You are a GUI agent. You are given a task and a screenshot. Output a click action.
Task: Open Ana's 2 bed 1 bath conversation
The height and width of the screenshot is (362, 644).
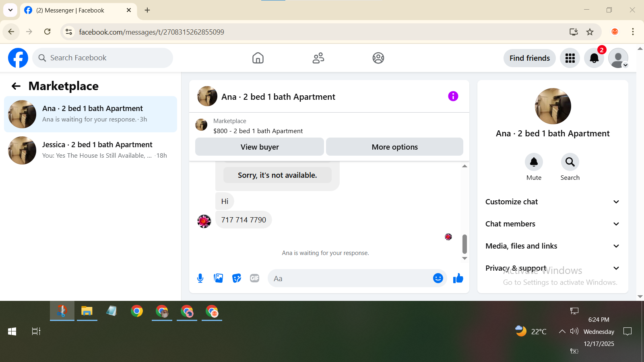[x=91, y=114]
